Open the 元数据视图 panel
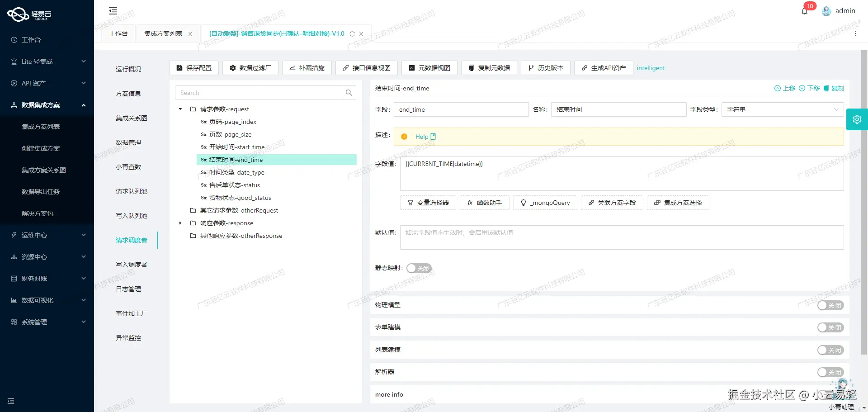The height and width of the screenshot is (412, 868). 429,68
